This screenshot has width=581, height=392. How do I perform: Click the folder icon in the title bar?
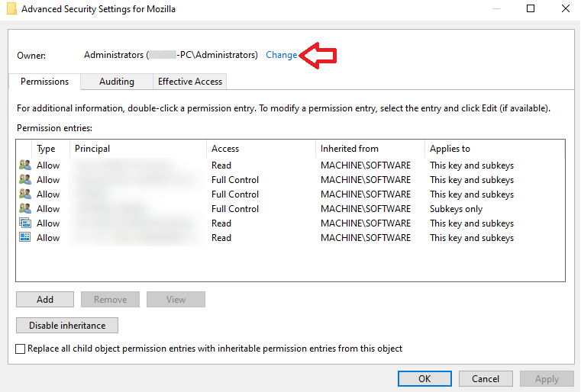(10, 10)
